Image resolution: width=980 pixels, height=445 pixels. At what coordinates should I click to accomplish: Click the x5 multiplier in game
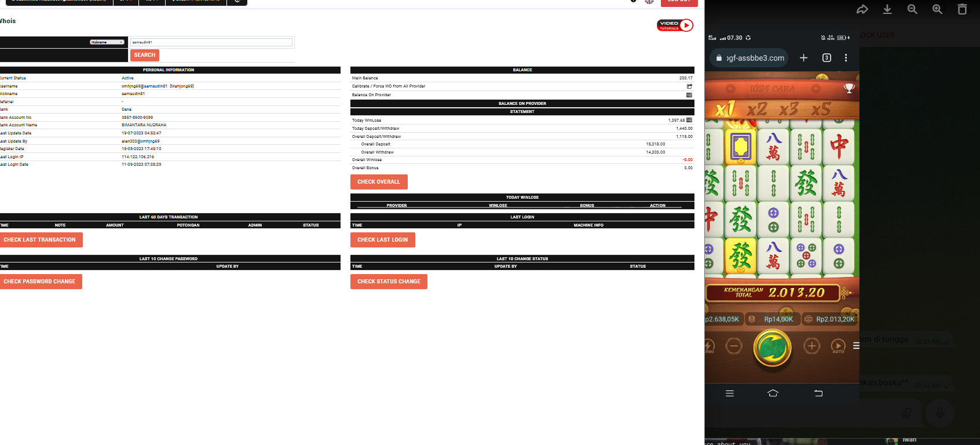click(821, 109)
